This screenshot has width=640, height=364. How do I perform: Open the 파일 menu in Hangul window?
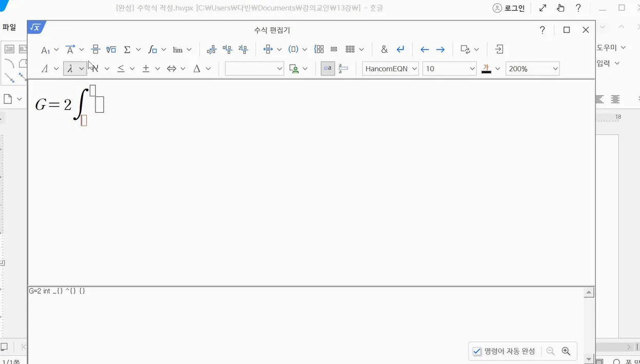9,28
